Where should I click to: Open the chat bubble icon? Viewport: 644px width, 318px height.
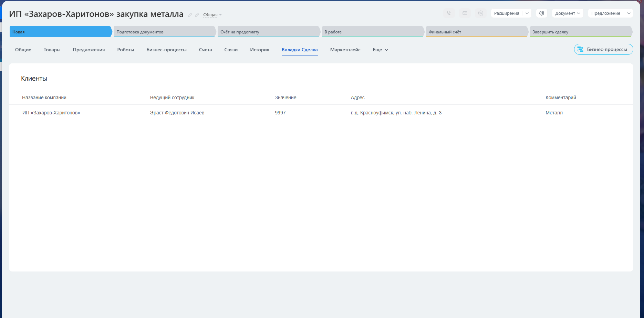[x=481, y=13]
